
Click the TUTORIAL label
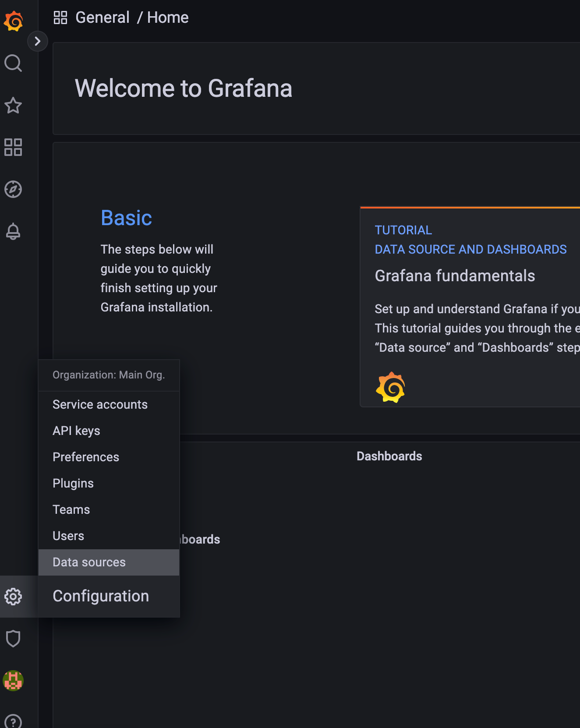coord(403,230)
